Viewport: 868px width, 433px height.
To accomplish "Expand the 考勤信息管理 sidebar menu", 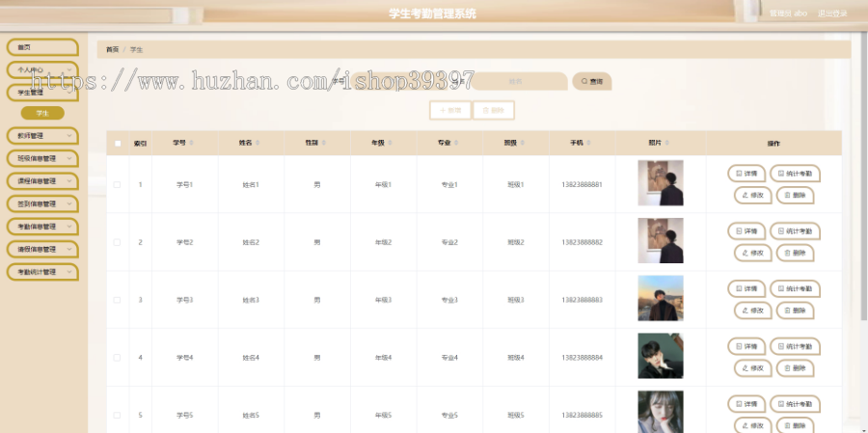I will coord(42,227).
